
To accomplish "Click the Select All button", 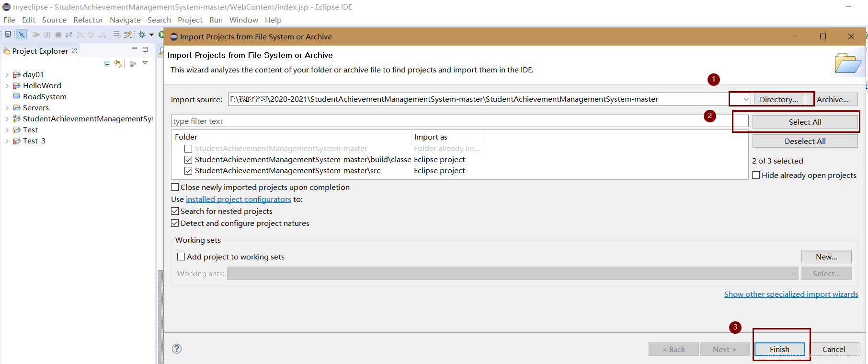I will pos(805,122).
